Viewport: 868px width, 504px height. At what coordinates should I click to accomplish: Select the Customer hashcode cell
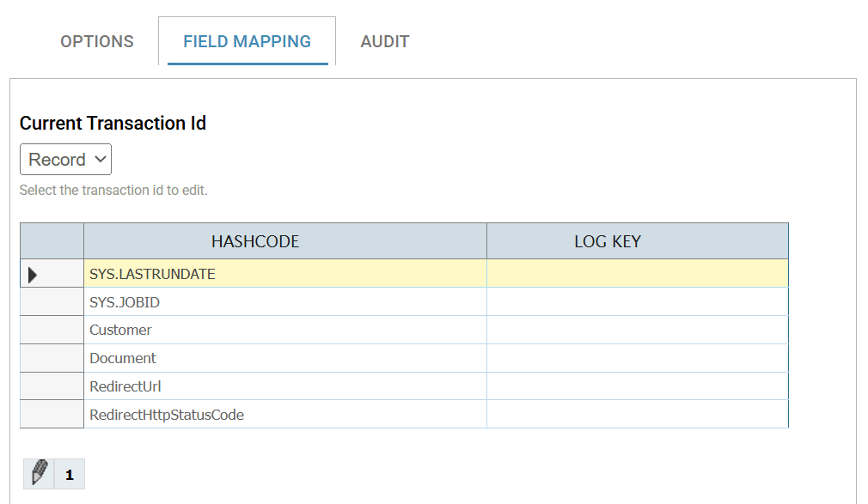point(285,330)
